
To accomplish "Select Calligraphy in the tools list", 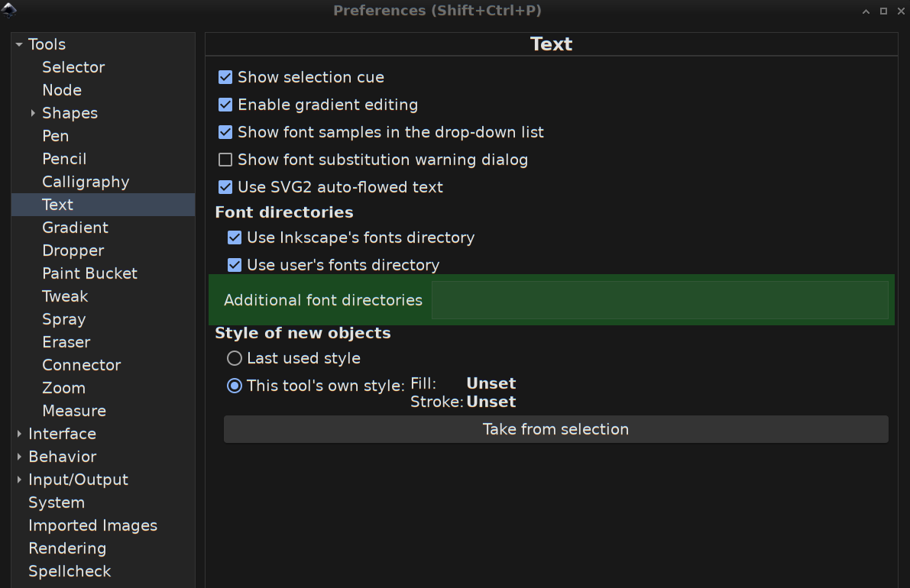I will coord(86,182).
